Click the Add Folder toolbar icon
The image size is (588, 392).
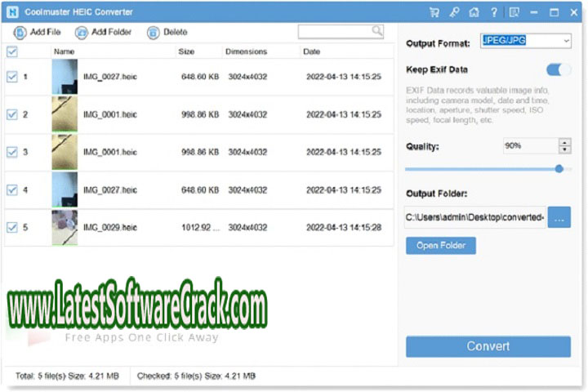coord(81,33)
